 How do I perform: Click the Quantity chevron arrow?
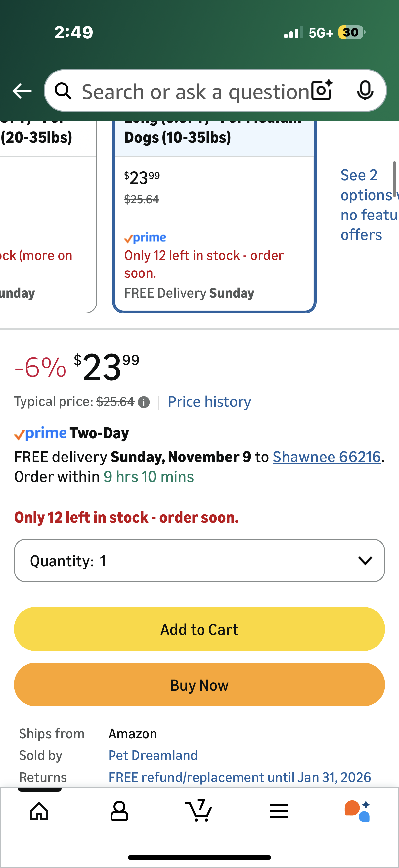point(365,560)
